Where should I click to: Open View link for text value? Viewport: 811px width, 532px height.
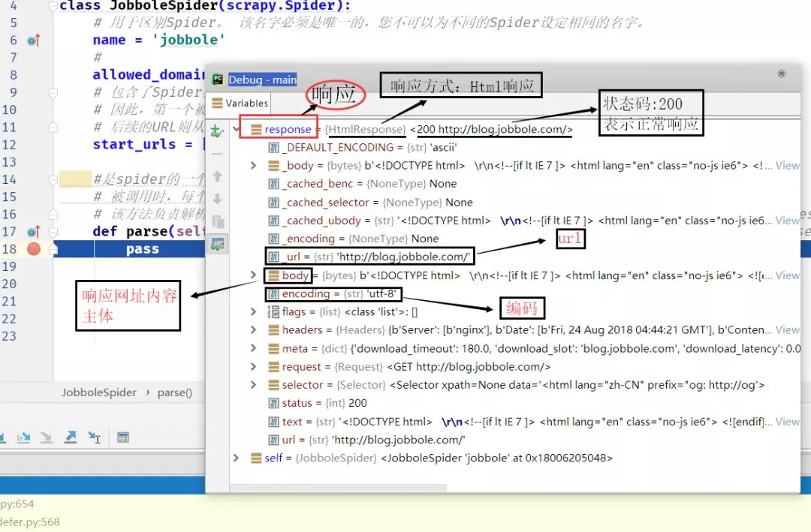[787, 422]
